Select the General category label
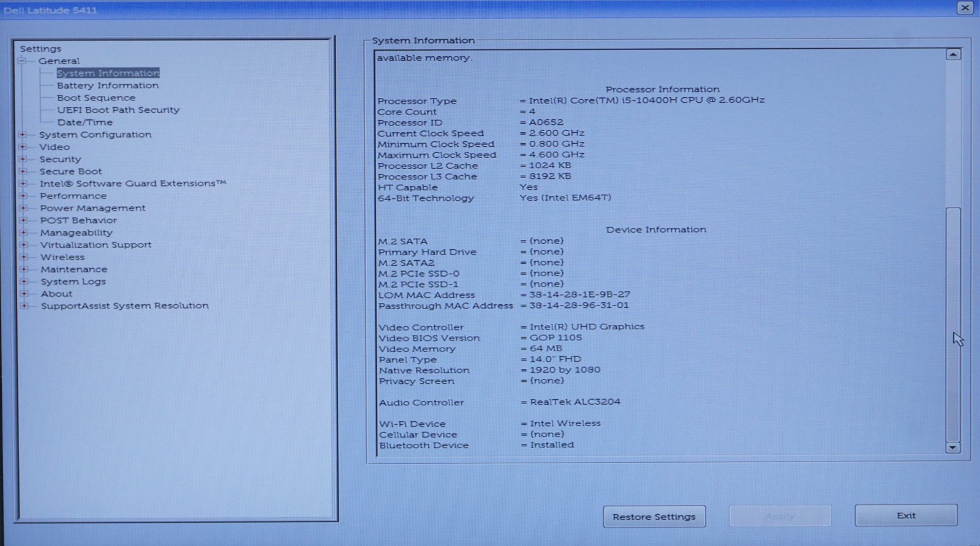Image resolution: width=980 pixels, height=546 pixels. coord(59,61)
